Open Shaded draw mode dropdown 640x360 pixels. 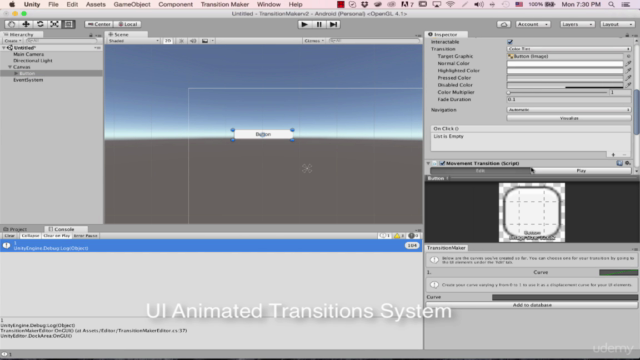click(x=133, y=41)
